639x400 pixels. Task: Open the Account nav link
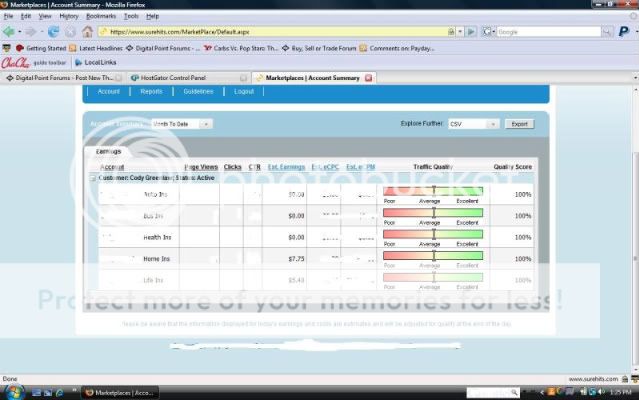(x=108, y=92)
